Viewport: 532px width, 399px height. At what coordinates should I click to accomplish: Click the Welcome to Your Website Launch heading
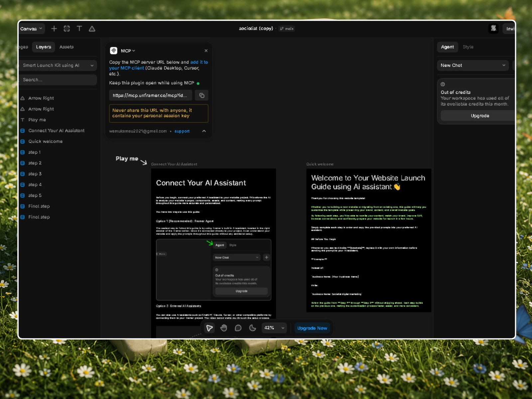coord(368,182)
